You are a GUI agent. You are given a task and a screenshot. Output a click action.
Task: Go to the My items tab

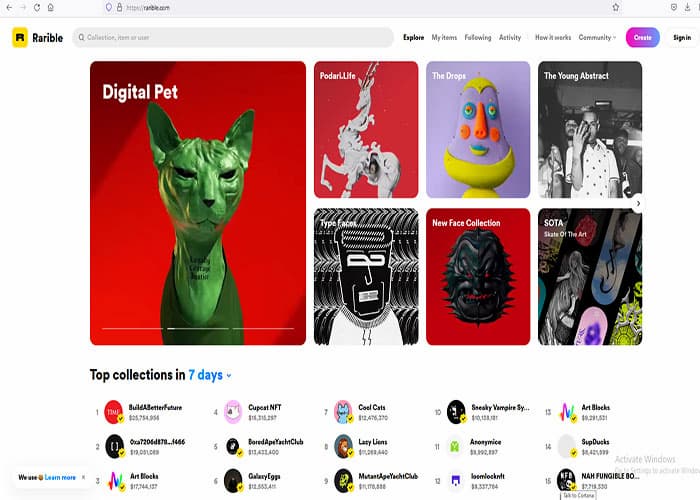444,37
